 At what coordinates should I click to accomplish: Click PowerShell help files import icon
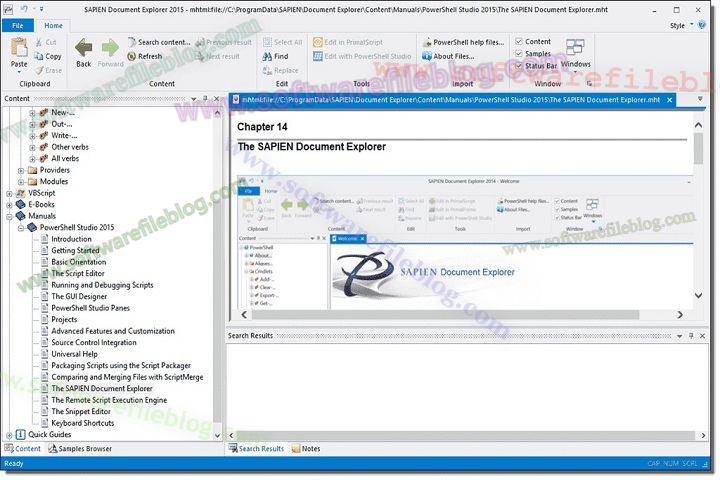coord(426,43)
